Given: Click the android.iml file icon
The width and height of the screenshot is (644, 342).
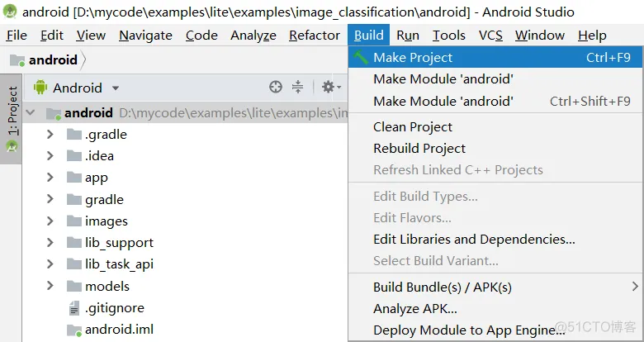Looking at the screenshot, I should pyautogui.click(x=74, y=330).
